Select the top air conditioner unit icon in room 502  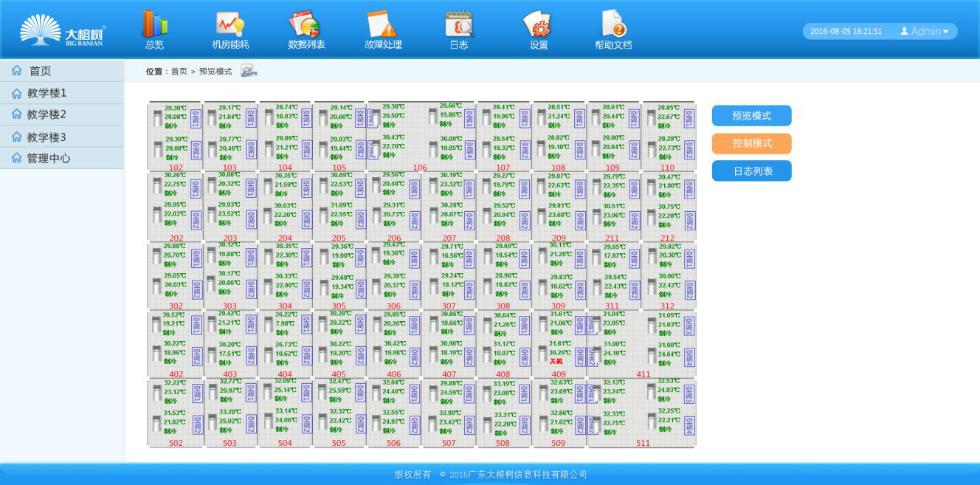tap(156, 393)
